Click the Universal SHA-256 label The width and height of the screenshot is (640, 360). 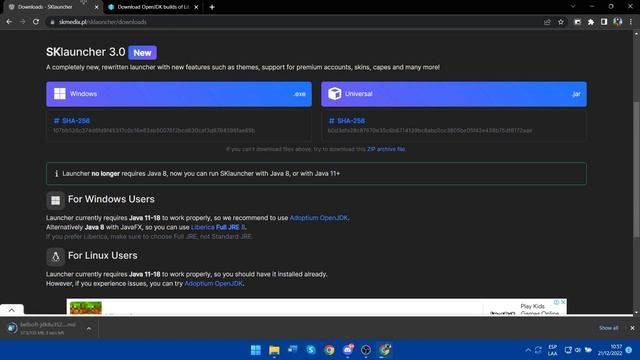[347, 121]
